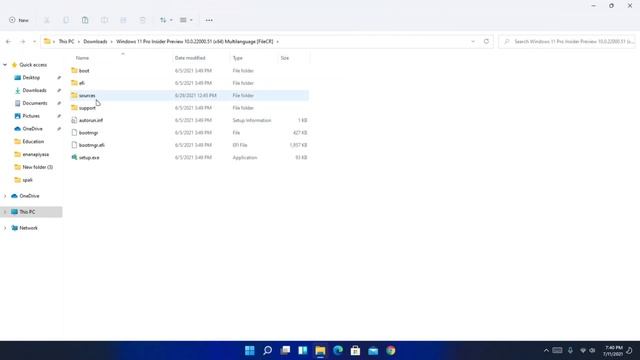
Task: Click the Rename icon in toolbar
Action: tap(104, 20)
